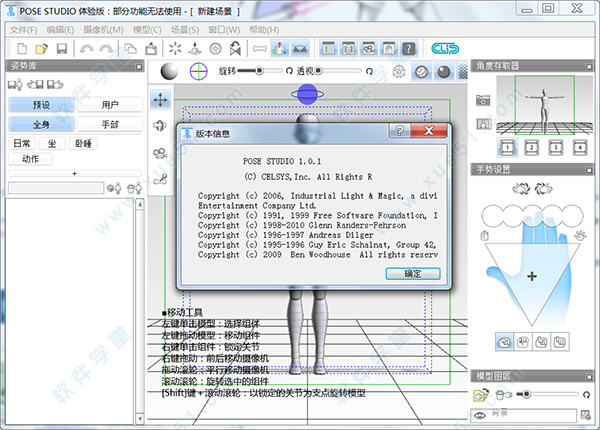
Task: Collapse the 角度存取器 panel header button
Action: 589,67
